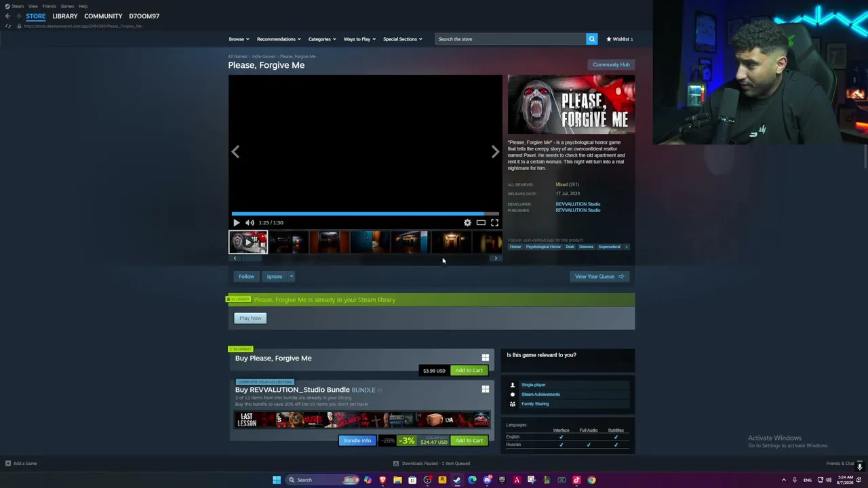The image size is (868, 488).
Task: Switch to the LIBRARY tab
Action: pyautogui.click(x=65, y=16)
